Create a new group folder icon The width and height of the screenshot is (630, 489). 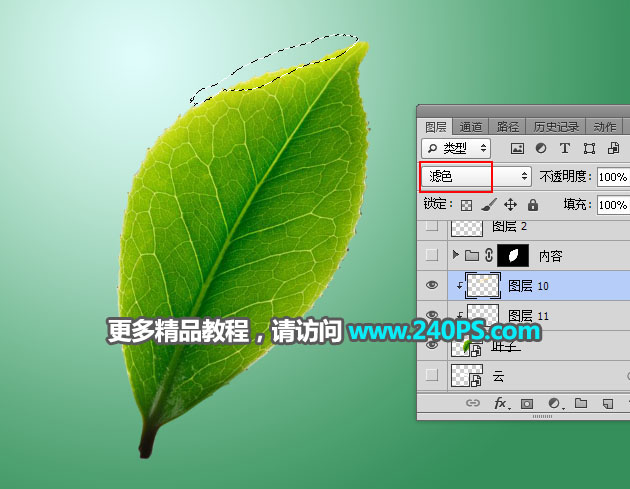pos(581,403)
